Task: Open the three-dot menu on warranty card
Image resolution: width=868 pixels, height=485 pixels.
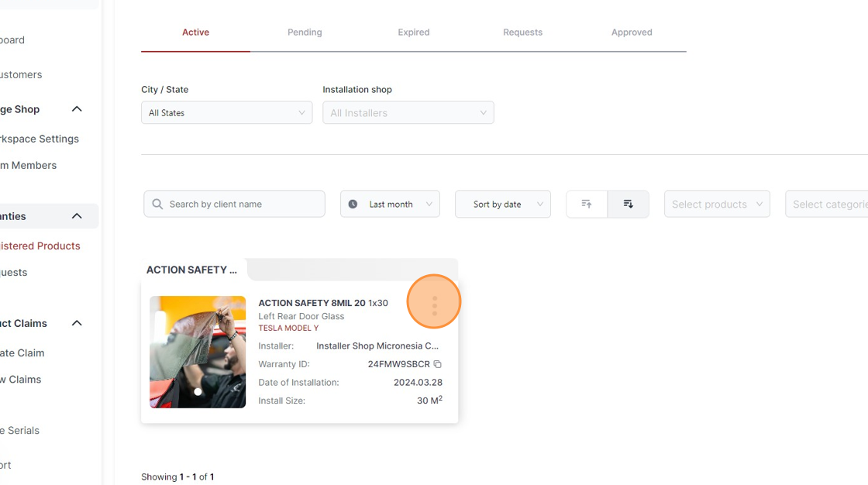Action: pyautogui.click(x=435, y=305)
